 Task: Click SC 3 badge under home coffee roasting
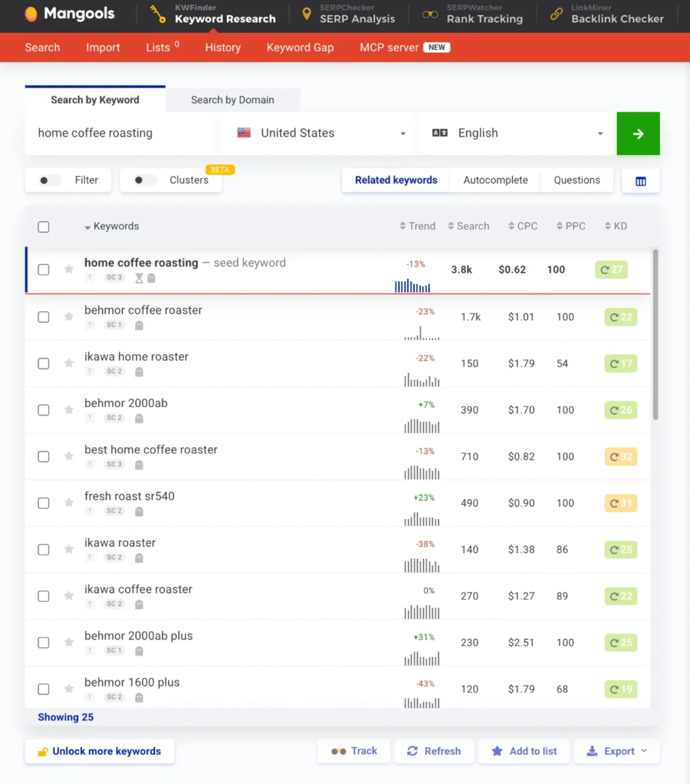point(114,278)
